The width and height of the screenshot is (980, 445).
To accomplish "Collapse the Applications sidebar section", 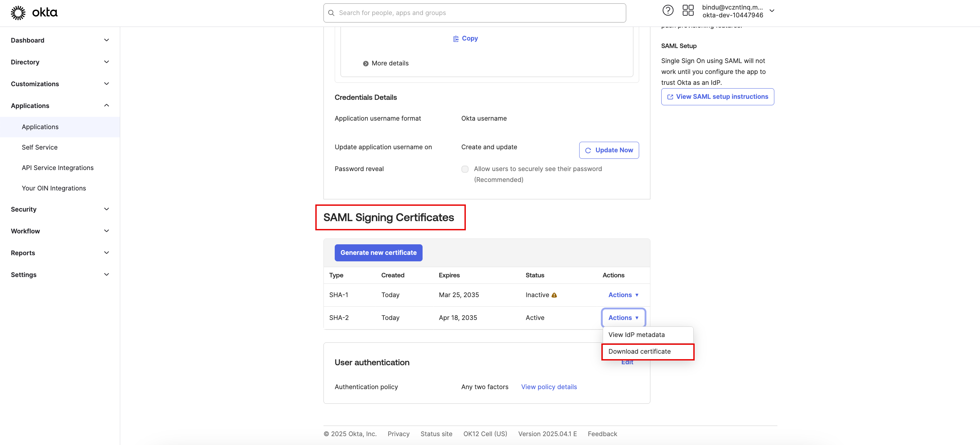I will tap(107, 106).
